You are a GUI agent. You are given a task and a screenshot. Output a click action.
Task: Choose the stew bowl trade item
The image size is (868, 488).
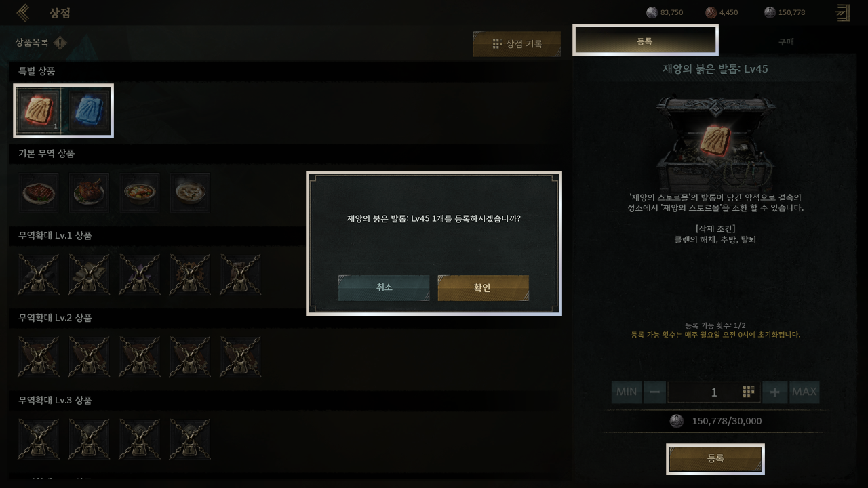(140, 193)
